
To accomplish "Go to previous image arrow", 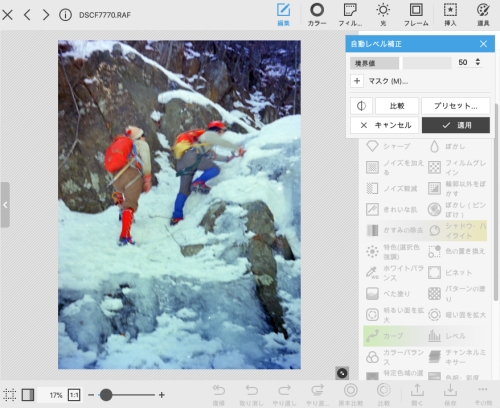I will tap(27, 15).
